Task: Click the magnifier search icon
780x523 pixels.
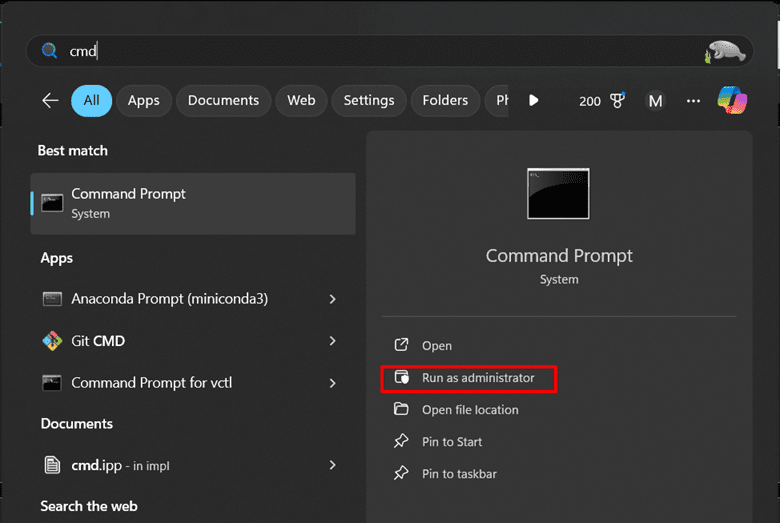Action: [x=49, y=50]
